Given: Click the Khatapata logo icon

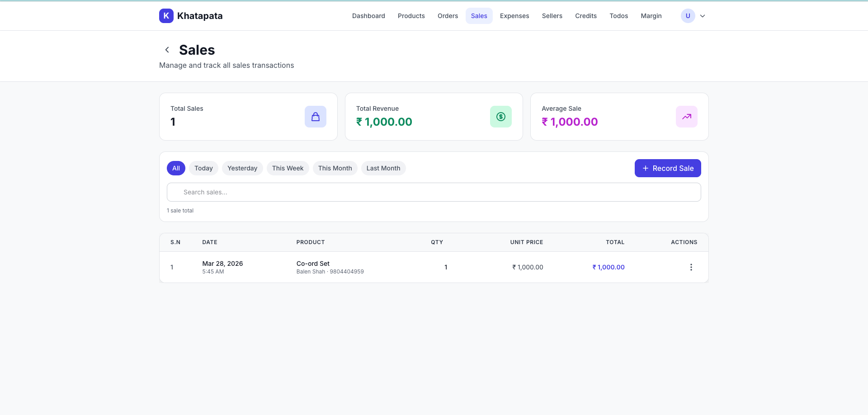Looking at the screenshot, I should click(166, 15).
